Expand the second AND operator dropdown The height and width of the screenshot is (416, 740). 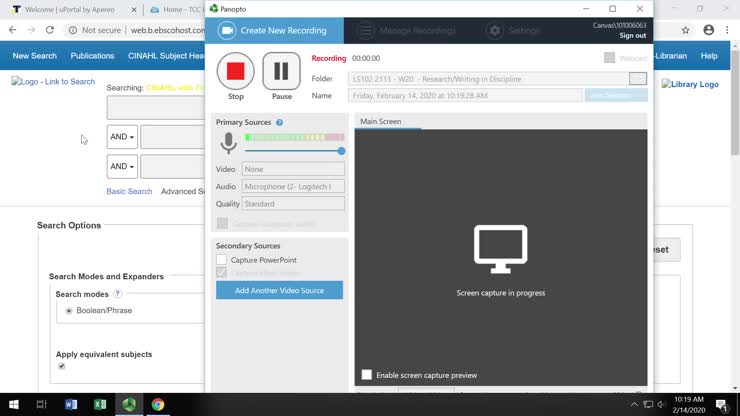click(122, 167)
